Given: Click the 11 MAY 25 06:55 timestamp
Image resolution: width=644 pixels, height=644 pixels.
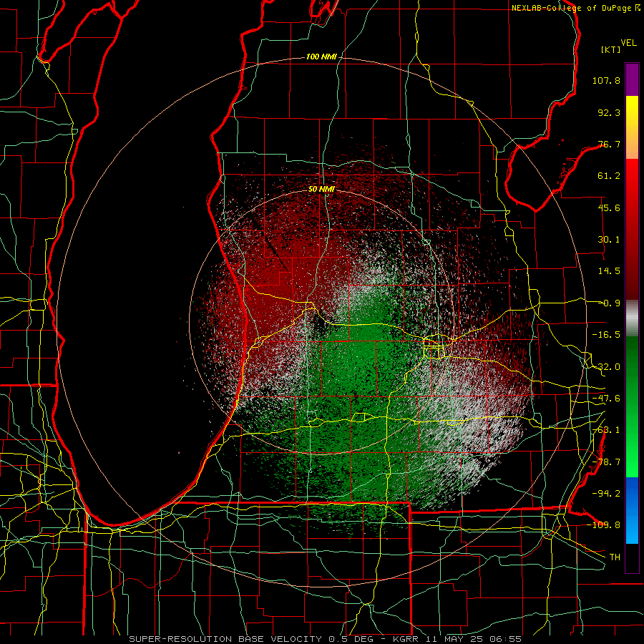Looking at the screenshot, I should pyautogui.click(x=472, y=639).
